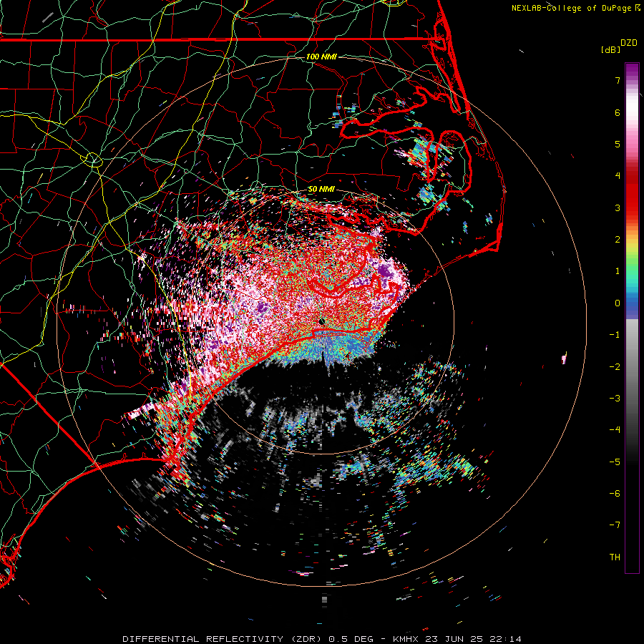Screen dimensions: 644x644
Task: Click the Differential Reflectivity KMHX footer caption
Action: [322, 639]
